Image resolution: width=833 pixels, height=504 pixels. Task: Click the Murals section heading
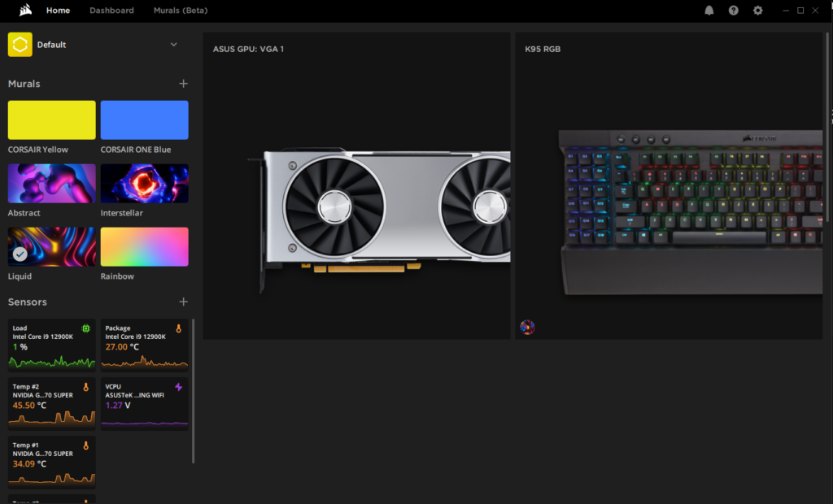click(24, 84)
